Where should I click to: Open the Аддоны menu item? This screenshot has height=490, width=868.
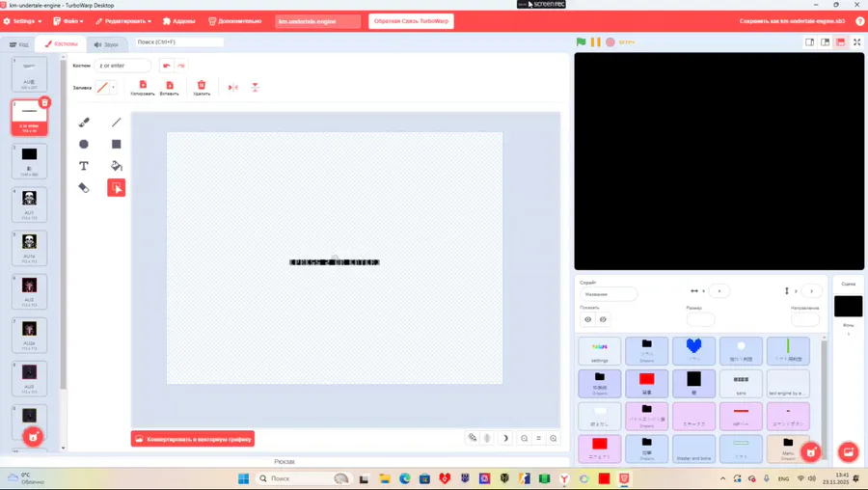click(178, 21)
